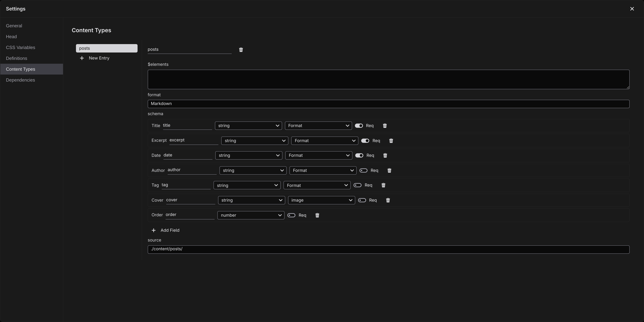
Task: Open the Date type dropdown
Action: pyautogui.click(x=249, y=156)
